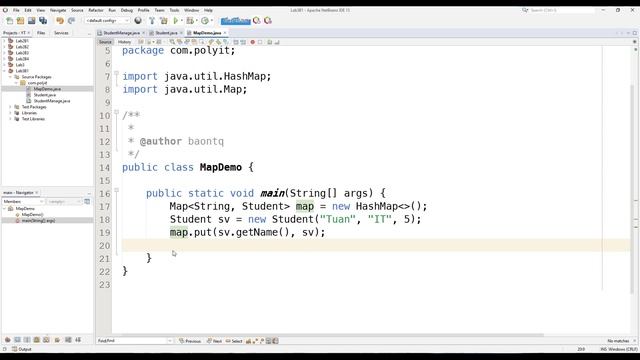Viewport: 640px width, 360px height.
Task: Open the find history dropdown arrow
Action: (170, 341)
